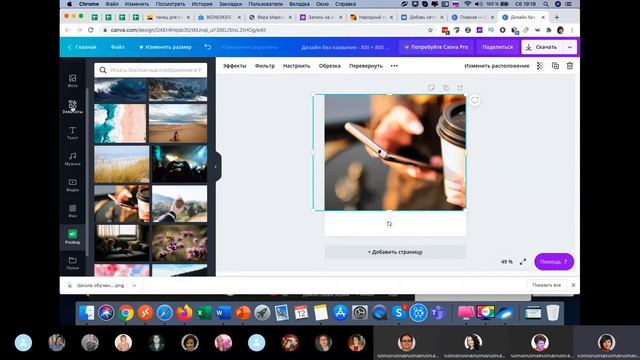Viewport: 640px width, 360px height.
Task: Open the Окно menu in menu bar
Action: (322, 4)
